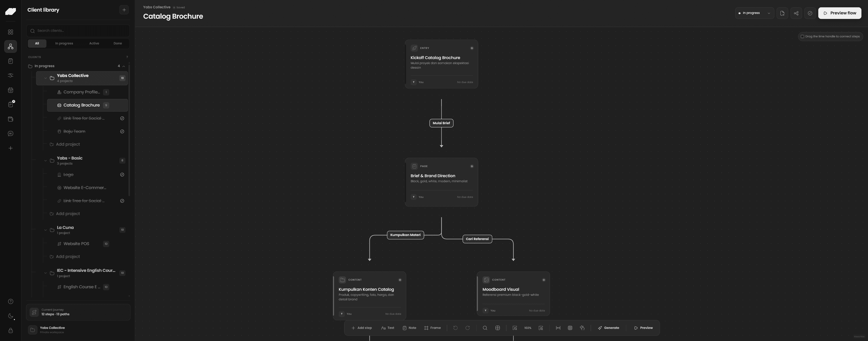Image resolution: width=868 pixels, height=341 pixels.
Task: Click the zoom in icon in toolbar
Action: [541, 328]
